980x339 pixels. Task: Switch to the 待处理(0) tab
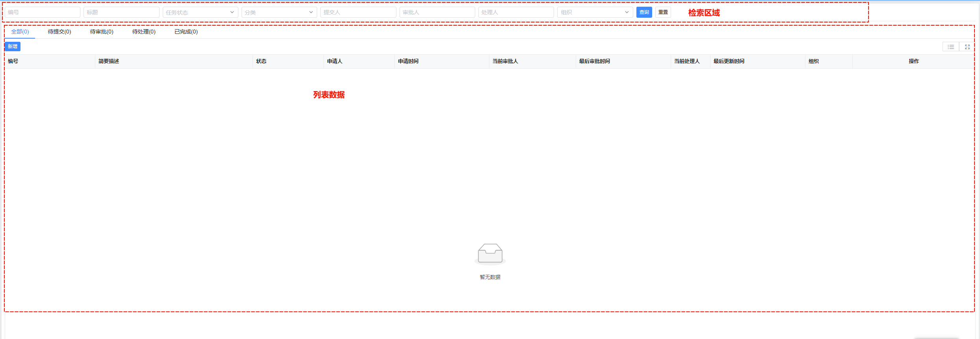tap(144, 32)
